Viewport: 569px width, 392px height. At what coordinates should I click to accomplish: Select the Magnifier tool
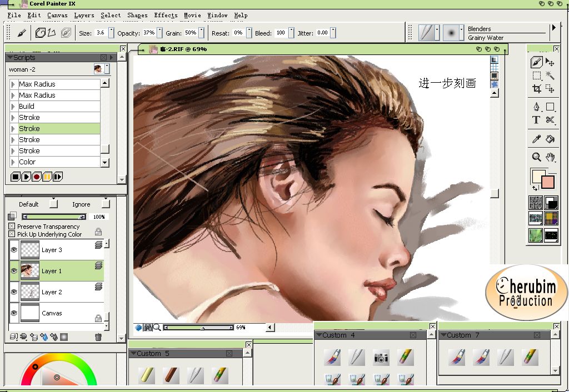point(536,157)
